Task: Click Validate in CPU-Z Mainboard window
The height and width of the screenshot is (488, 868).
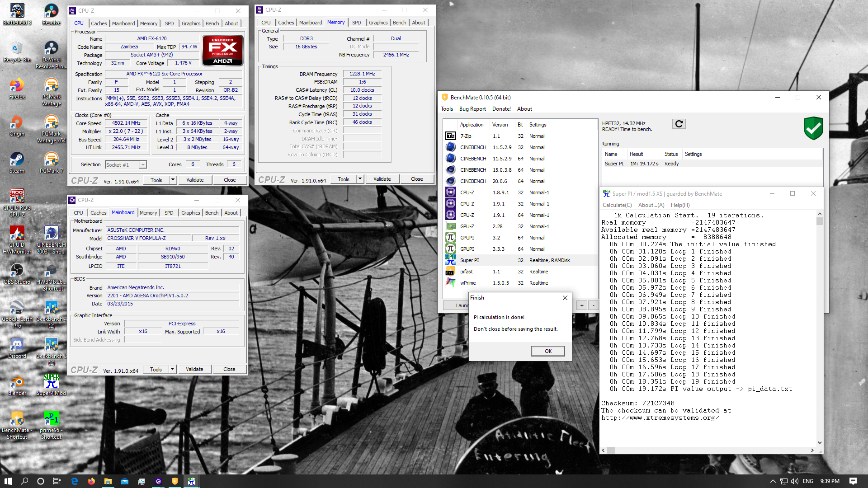Action: coord(194,369)
